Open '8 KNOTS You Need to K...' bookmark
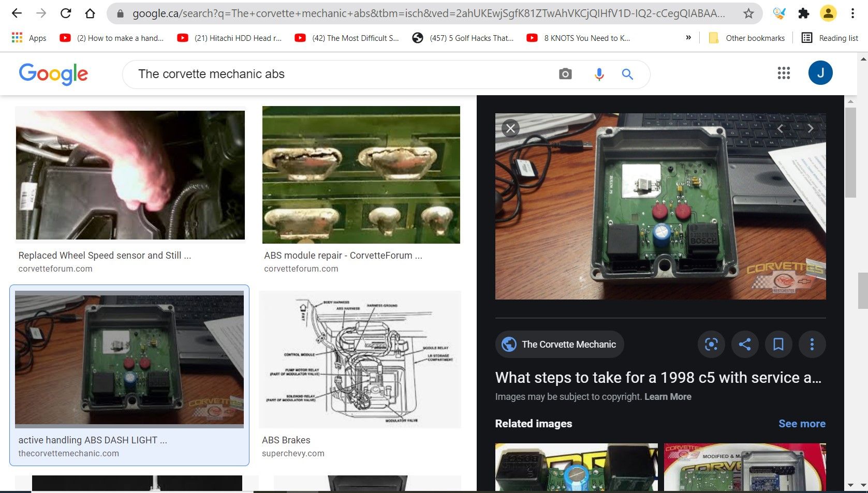Screen dimensions: 868x493 pos(578,38)
